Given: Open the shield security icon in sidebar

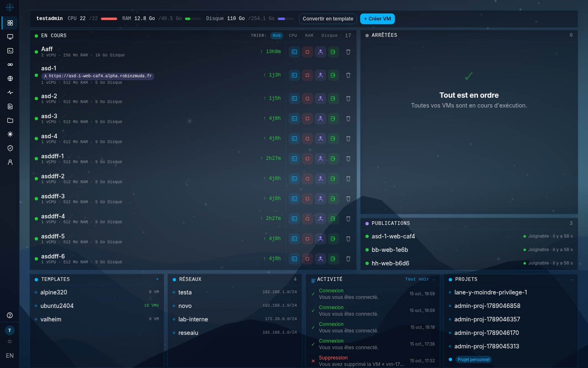Looking at the screenshot, I should (10, 148).
